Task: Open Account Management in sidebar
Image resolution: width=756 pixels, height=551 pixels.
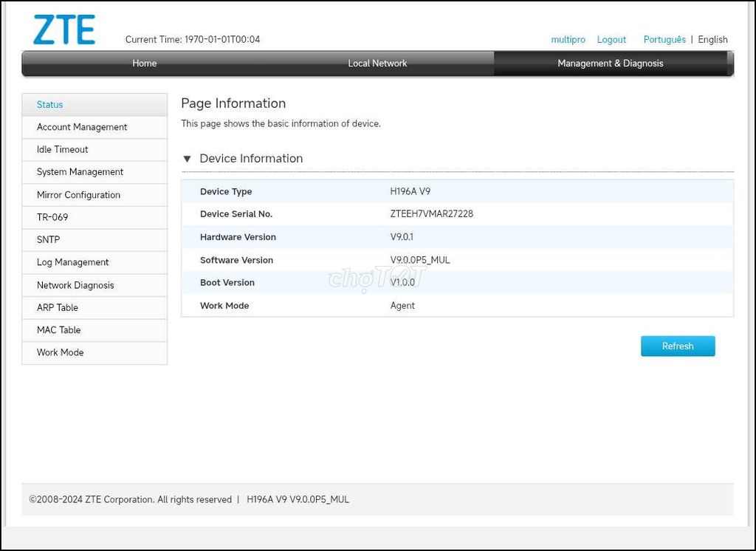Action: coord(94,127)
